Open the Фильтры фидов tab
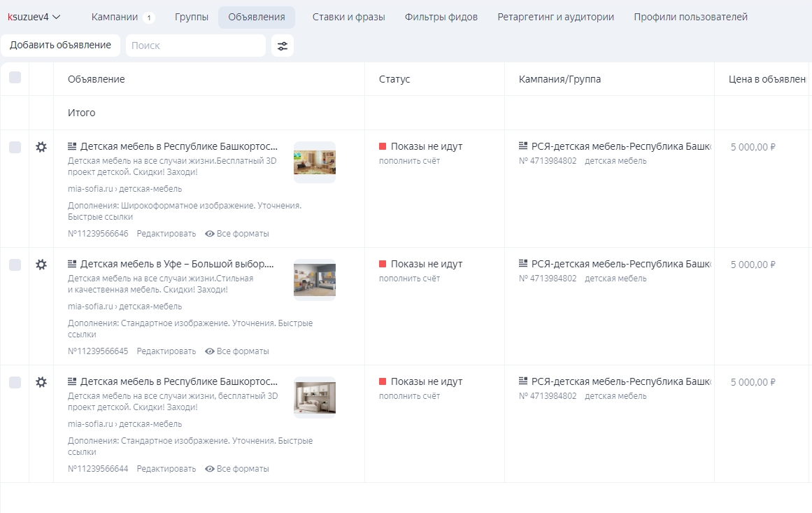This screenshot has width=812, height=513. tap(441, 17)
